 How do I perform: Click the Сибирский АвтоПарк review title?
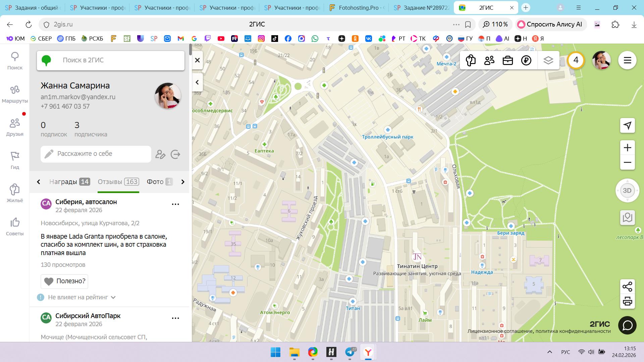click(88, 316)
